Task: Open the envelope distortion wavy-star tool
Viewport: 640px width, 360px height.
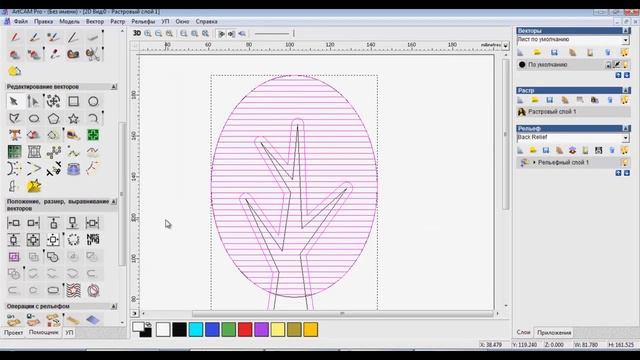Action: [73, 290]
